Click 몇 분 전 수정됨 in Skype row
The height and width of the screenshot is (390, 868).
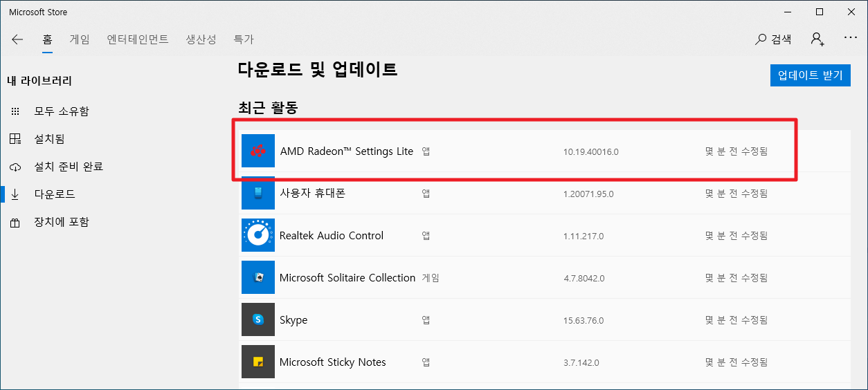click(x=736, y=320)
